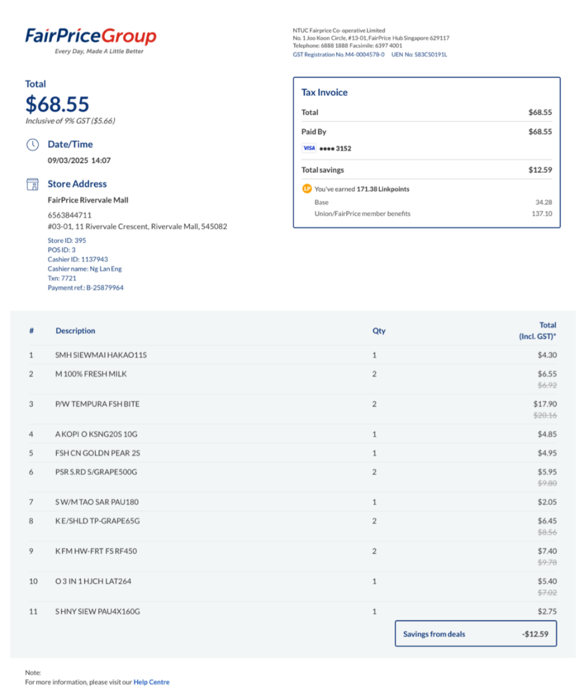Select the $68.55 large total amount
Image resolution: width=588 pixels, height=700 pixels.
click(x=57, y=104)
